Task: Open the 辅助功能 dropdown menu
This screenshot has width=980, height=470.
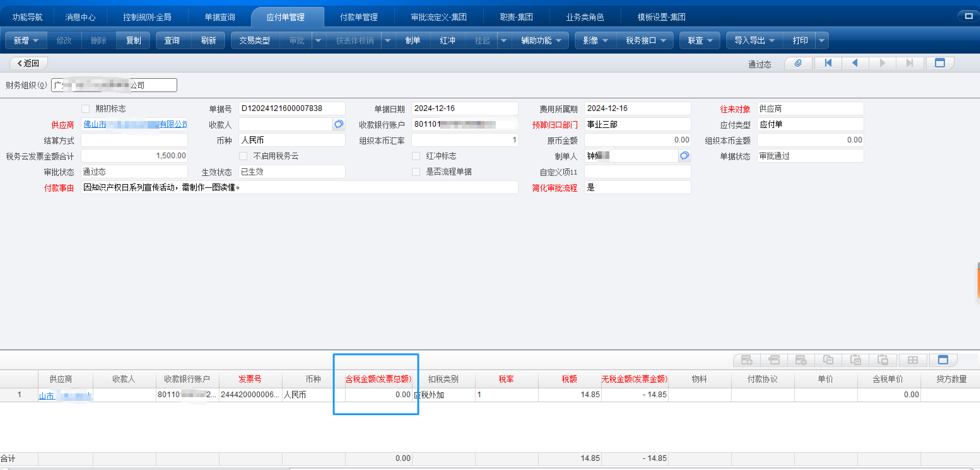Action: tap(541, 40)
